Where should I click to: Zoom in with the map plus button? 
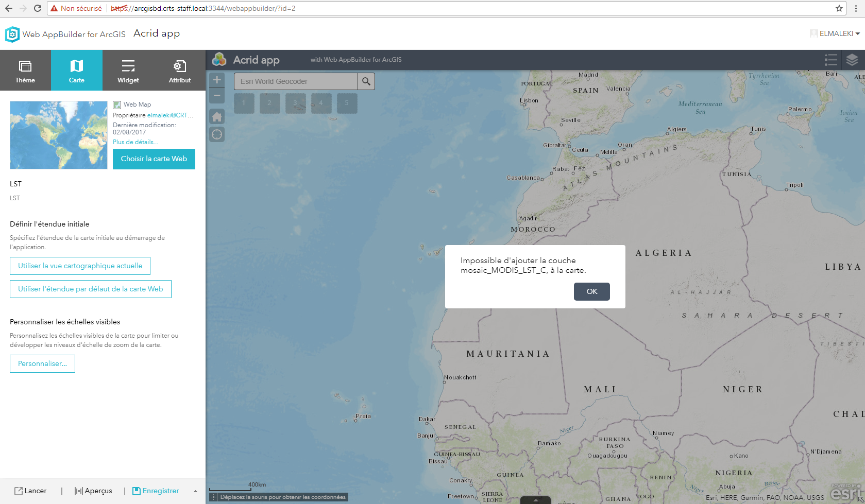coord(217,80)
